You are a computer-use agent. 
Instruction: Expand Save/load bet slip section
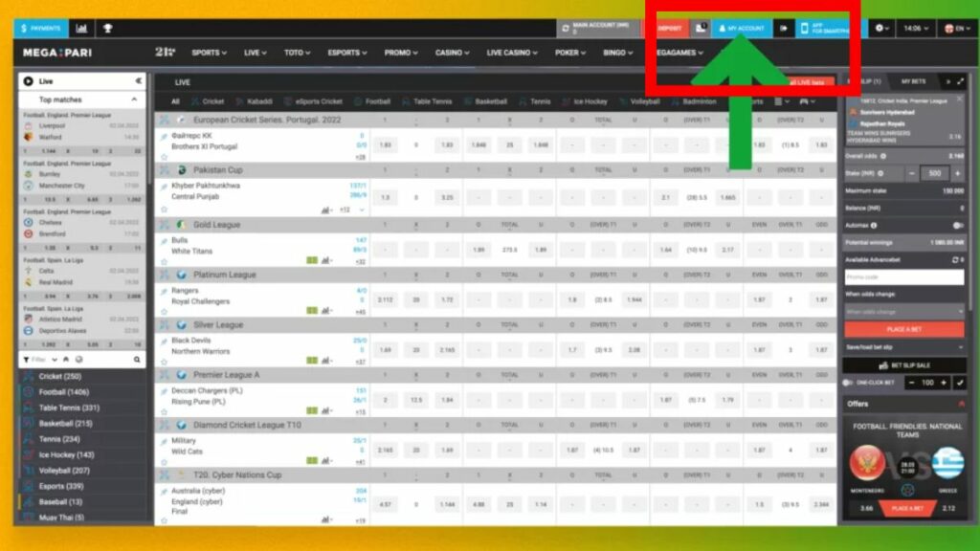(x=903, y=347)
